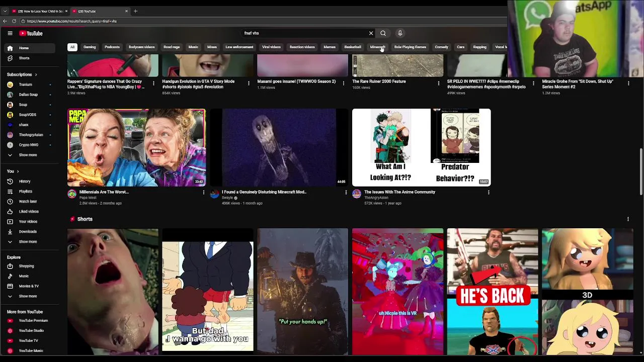Open options menu for Shorts shelf
Image resolution: width=644 pixels, height=362 pixels.
628,219
